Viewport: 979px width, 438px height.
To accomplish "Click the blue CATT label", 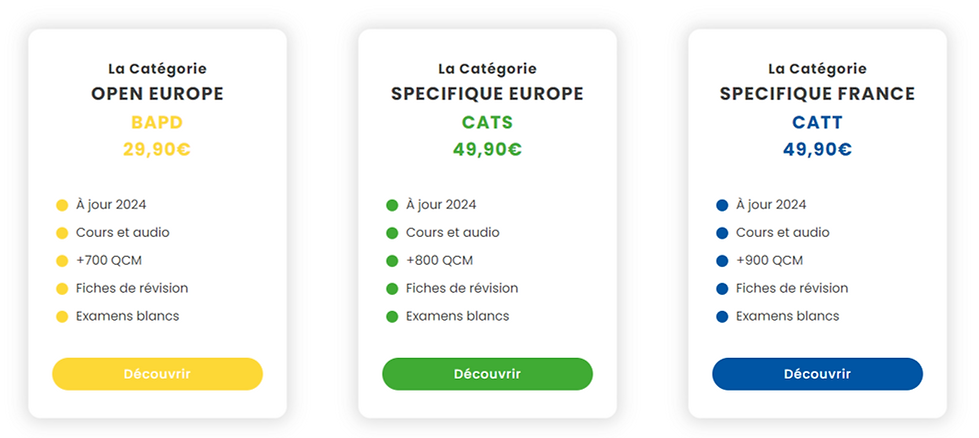I will point(817,122).
